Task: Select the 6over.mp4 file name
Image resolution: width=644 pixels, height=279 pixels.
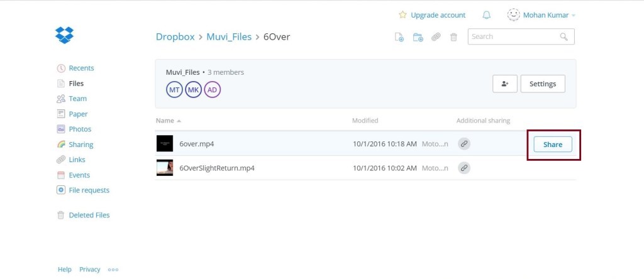Action: click(197, 144)
